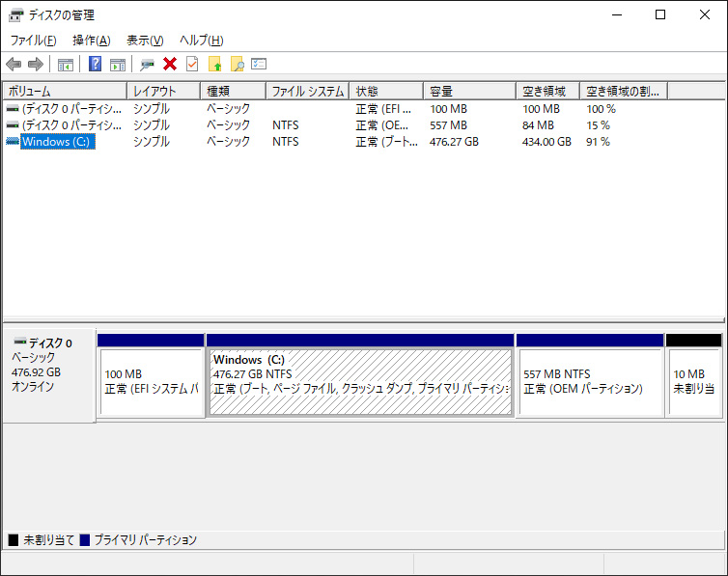Screen dimensions: 728x576
Task: Click the red X delete icon
Action: click(170, 64)
